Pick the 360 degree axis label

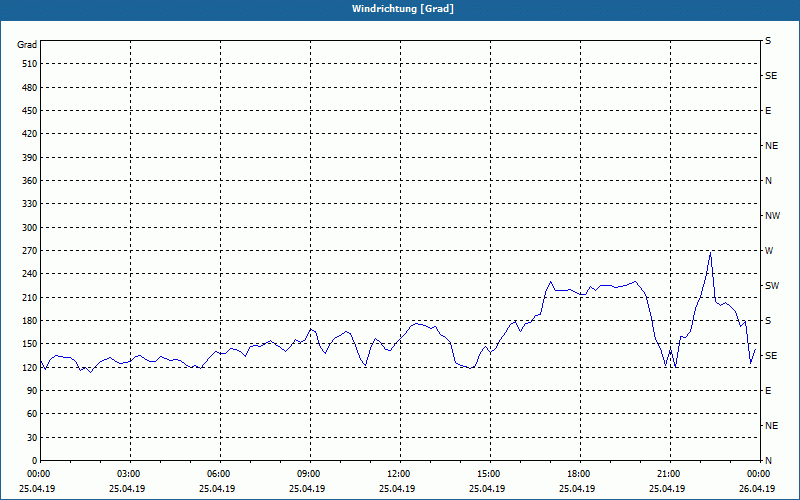(x=30, y=181)
